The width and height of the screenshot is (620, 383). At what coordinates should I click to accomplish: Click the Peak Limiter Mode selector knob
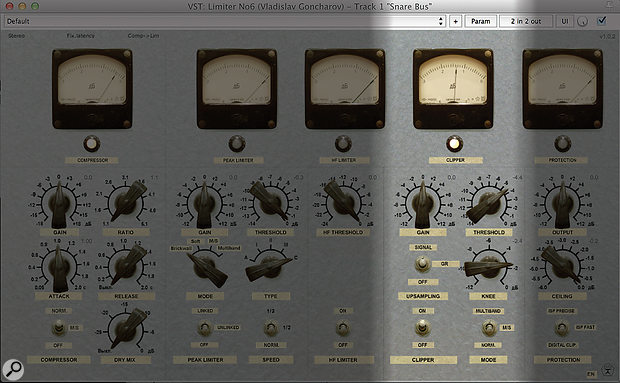click(206, 268)
